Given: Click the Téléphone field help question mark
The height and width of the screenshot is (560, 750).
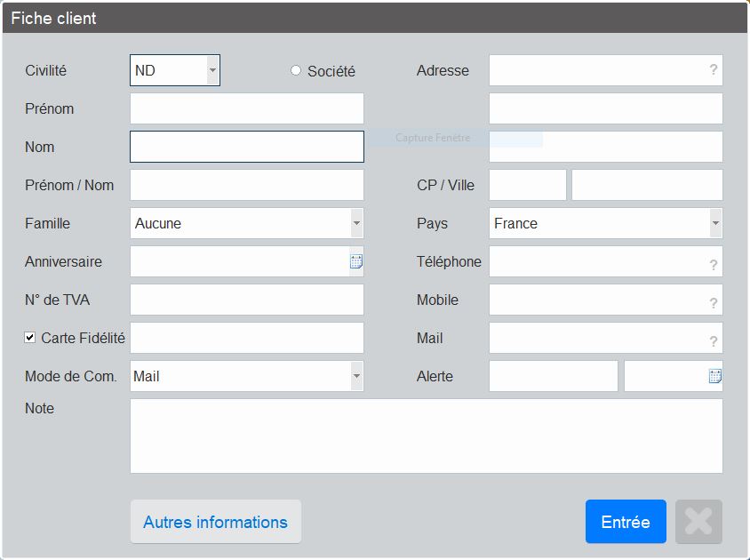Looking at the screenshot, I should pos(713,264).
